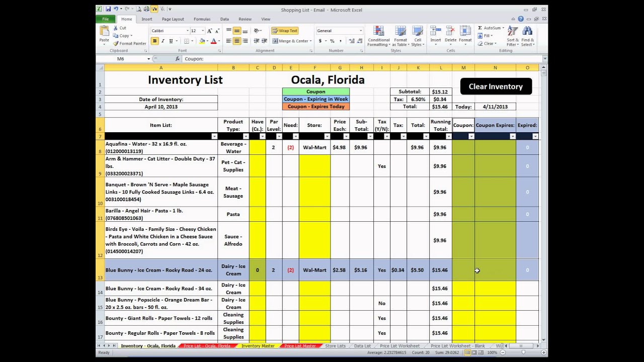This screenshot has height=362, width=644.
Task: Align cell text to the right
Action: [x=245, y=41]
